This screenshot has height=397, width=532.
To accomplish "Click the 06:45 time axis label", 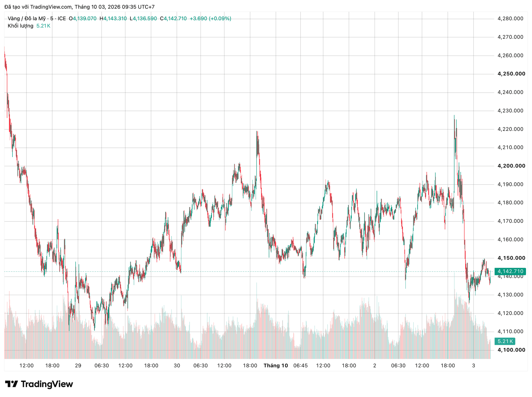I will [x=301, y=366].
